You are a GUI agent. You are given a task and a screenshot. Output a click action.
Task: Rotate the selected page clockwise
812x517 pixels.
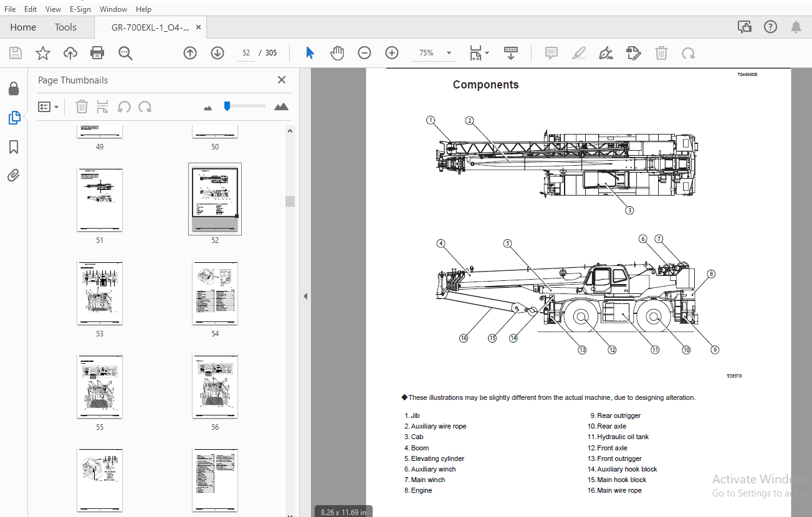145,107
